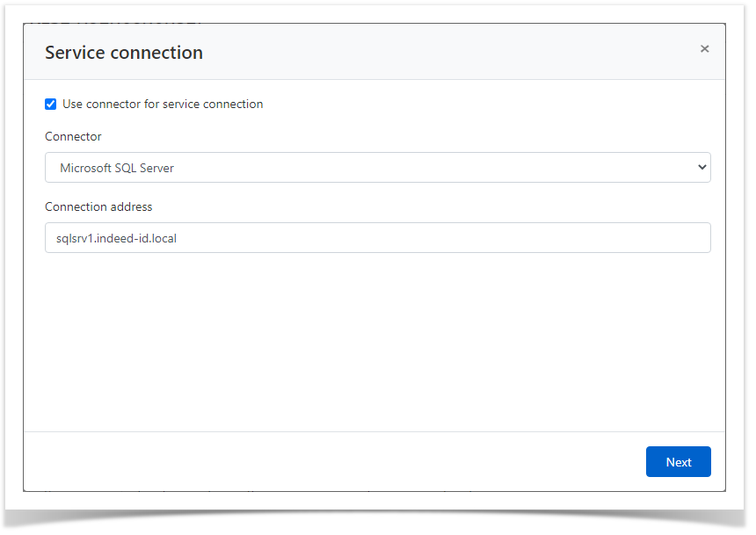Click the dialog header bar beside the title
The width and height of the screenshot is (756, 535).
(440, 53)
